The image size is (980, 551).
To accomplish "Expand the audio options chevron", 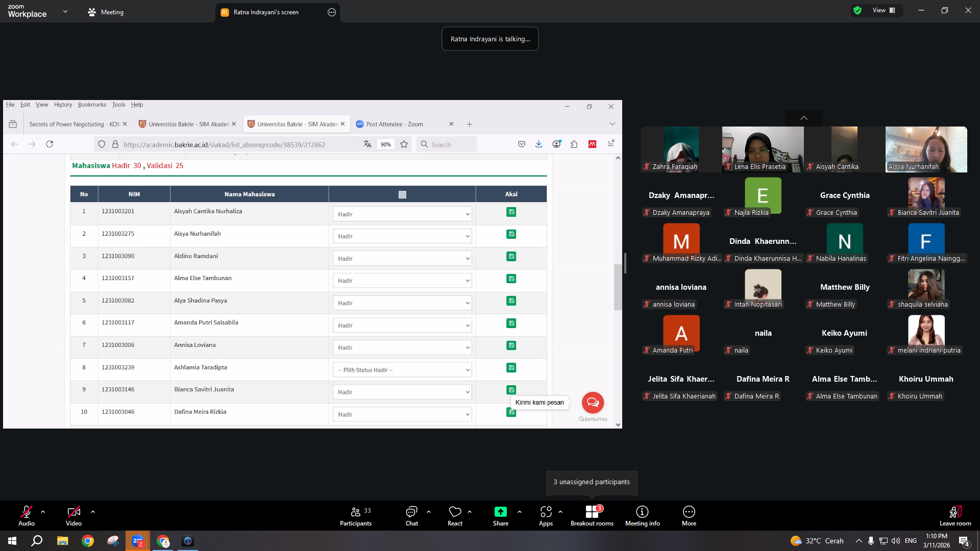I will (x=43, y=512).
